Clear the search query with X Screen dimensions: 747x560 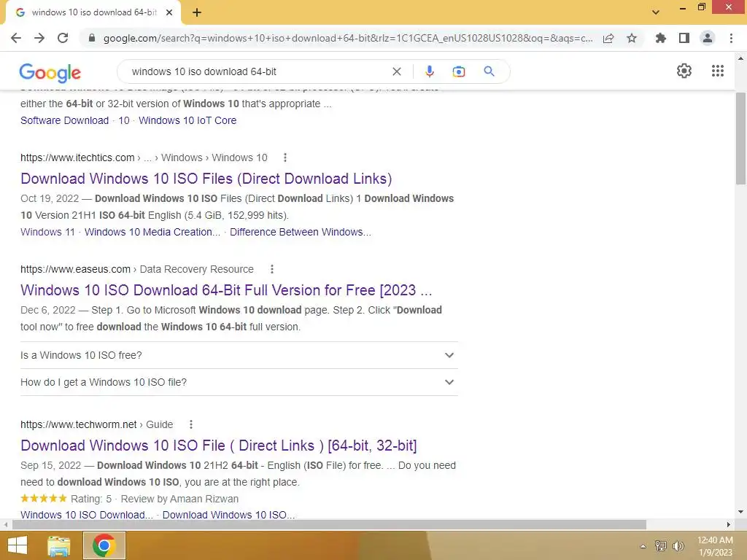396,71
